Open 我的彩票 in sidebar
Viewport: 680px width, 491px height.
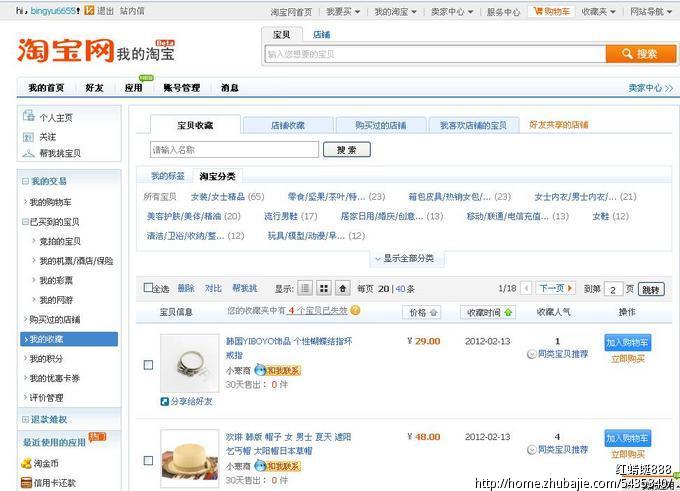(56, 280)
